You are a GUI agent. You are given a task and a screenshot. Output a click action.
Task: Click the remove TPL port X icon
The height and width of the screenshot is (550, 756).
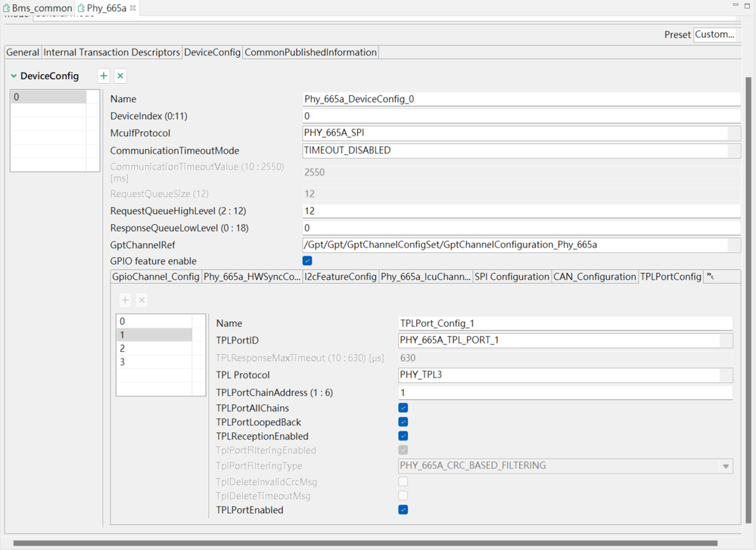coord(142,300)
